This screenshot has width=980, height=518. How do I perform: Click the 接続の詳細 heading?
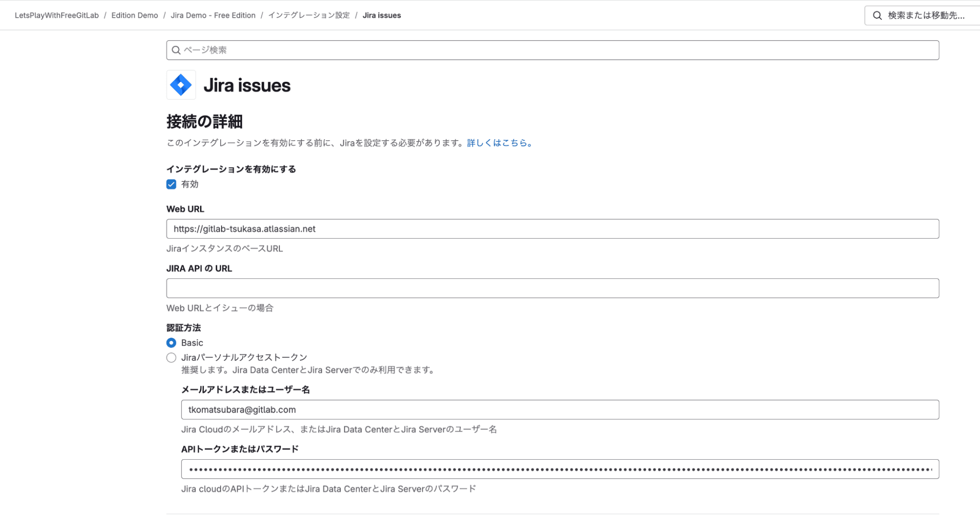(x=204, y=121)
